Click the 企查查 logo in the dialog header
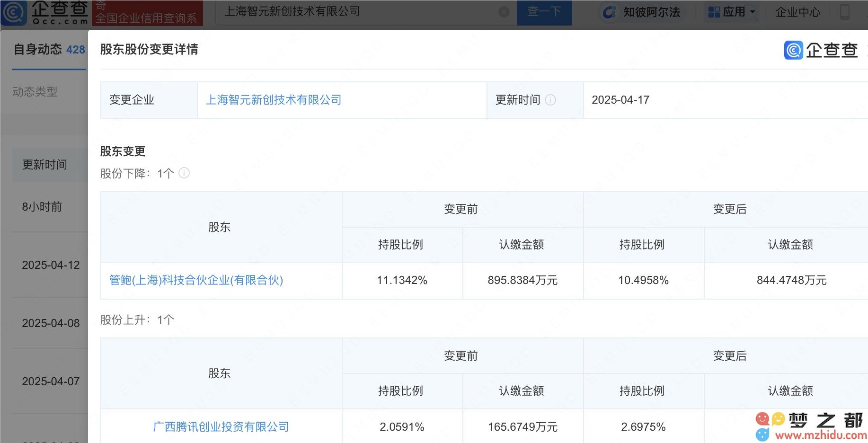The width and height of the screenshot is (868, 443). [821, 50]
